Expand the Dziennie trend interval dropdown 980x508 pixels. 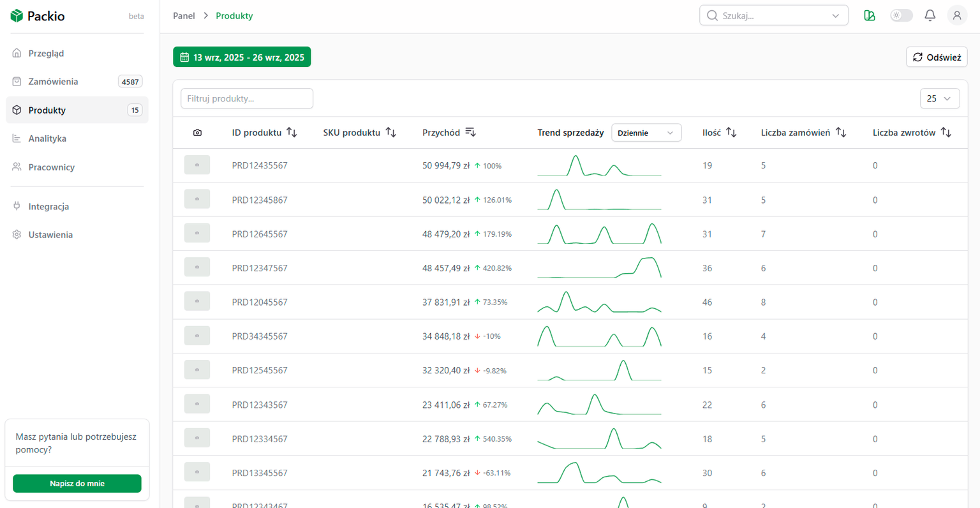pyautogui.click(x=646, y=133)
